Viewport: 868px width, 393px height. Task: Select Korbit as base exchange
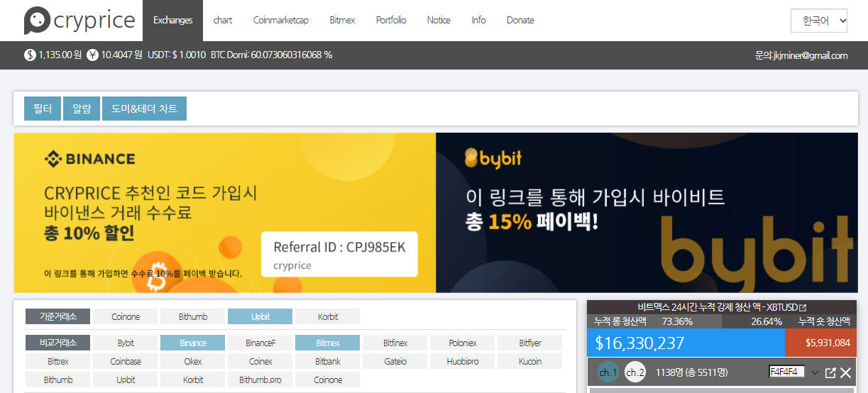[328, 316]
